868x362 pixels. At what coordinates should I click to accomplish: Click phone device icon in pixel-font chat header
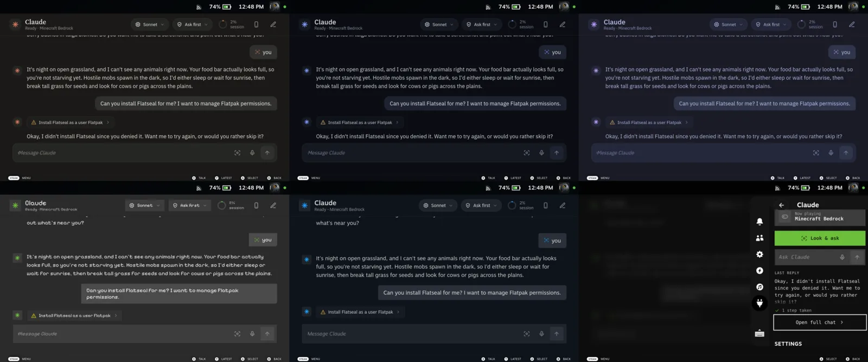[x=257, y=205]
